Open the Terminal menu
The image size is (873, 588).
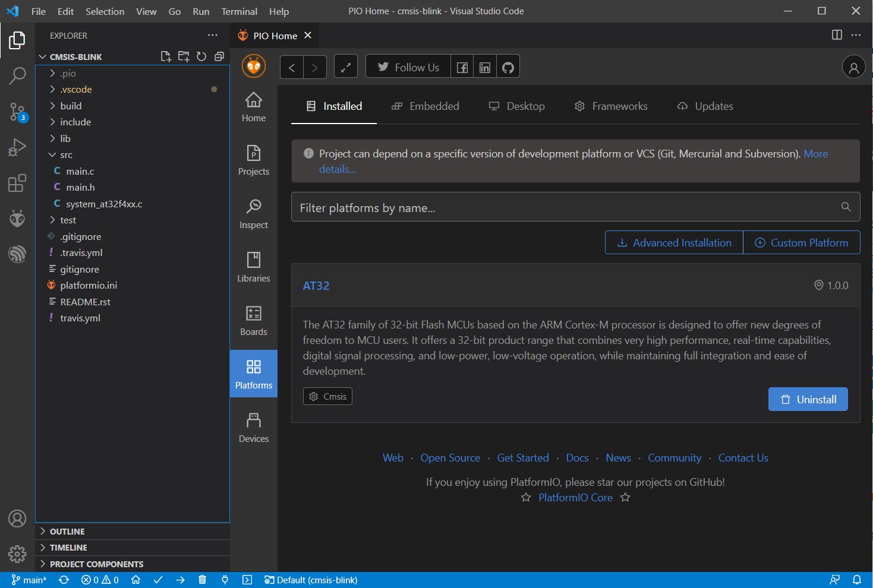(x=239, y=11)
